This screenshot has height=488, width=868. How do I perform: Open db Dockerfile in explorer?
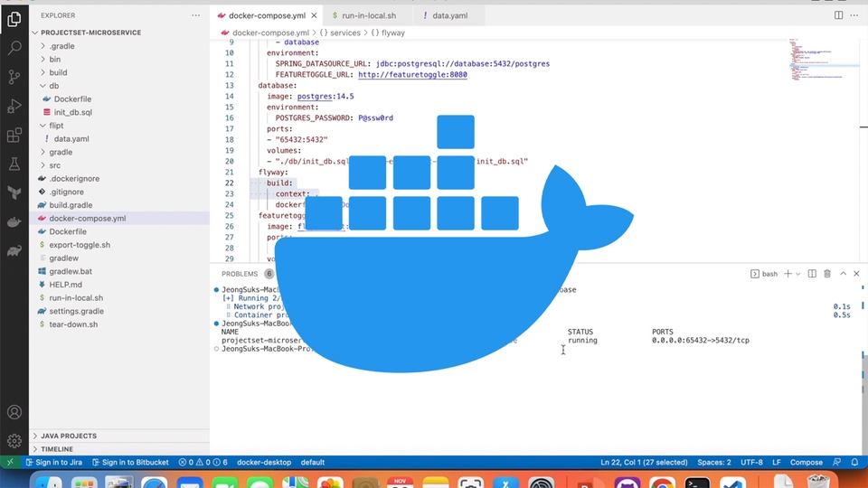[72, 99]
